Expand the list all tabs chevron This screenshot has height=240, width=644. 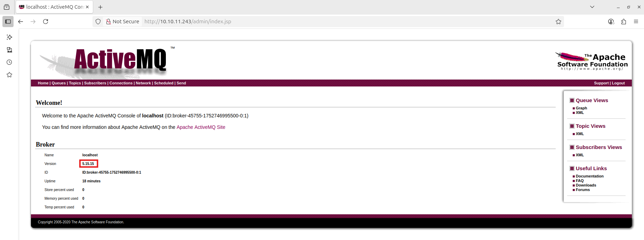point(592,7)
